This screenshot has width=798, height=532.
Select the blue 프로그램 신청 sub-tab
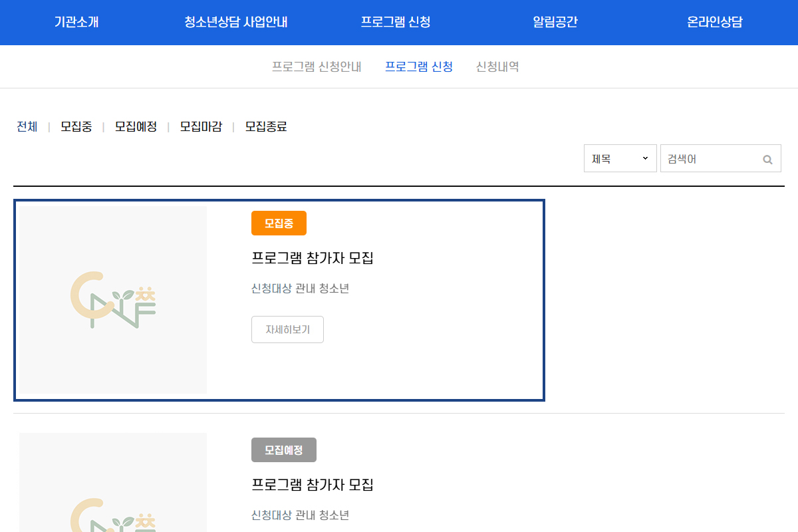pos(419,66)
